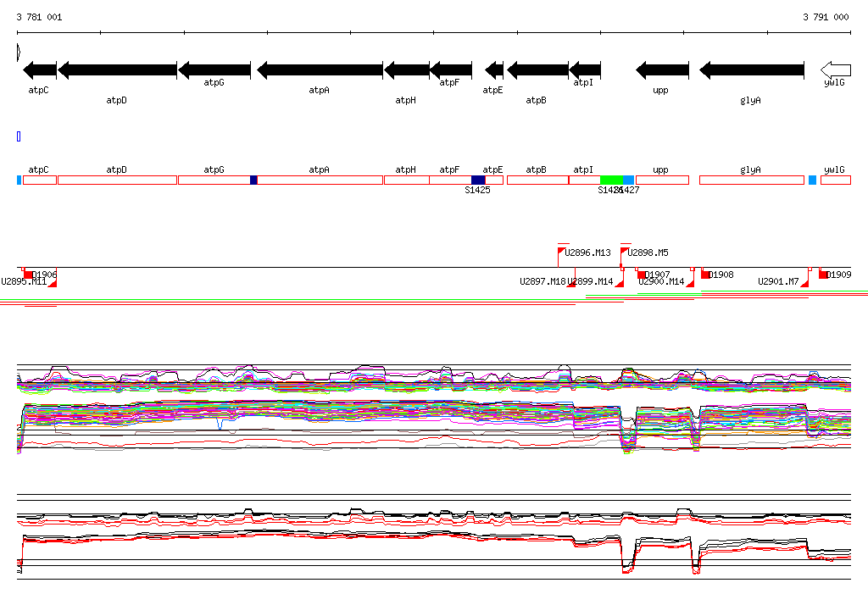Select the dark blue block between atpG and atpA boxes
This screenshot has width=868, height=605.
point(253,180)
